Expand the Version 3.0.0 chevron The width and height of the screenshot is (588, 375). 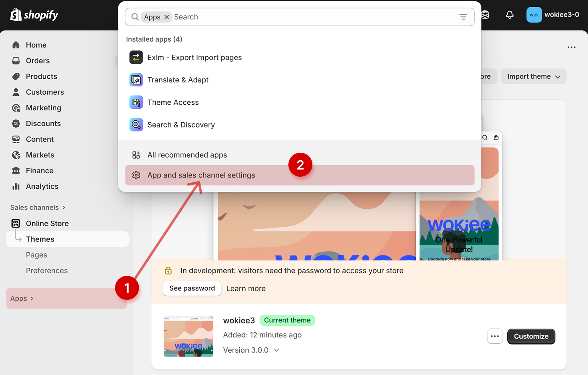(276, 350)
